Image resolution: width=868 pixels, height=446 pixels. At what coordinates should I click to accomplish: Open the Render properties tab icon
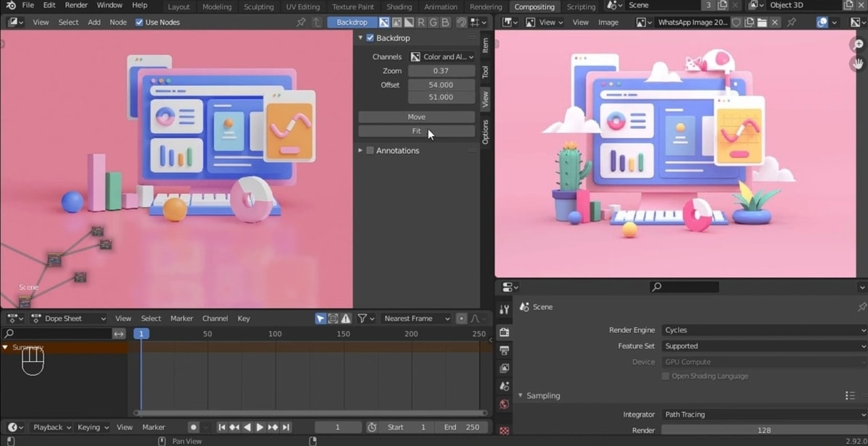pos(504,332)
